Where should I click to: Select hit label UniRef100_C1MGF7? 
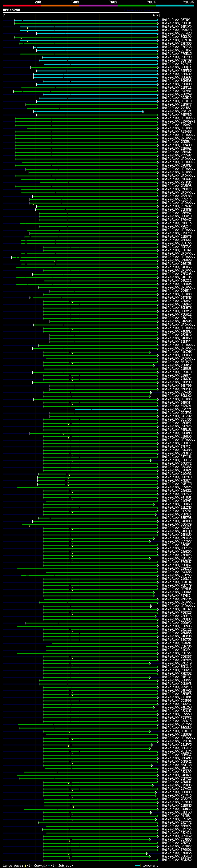coord(177,104)
